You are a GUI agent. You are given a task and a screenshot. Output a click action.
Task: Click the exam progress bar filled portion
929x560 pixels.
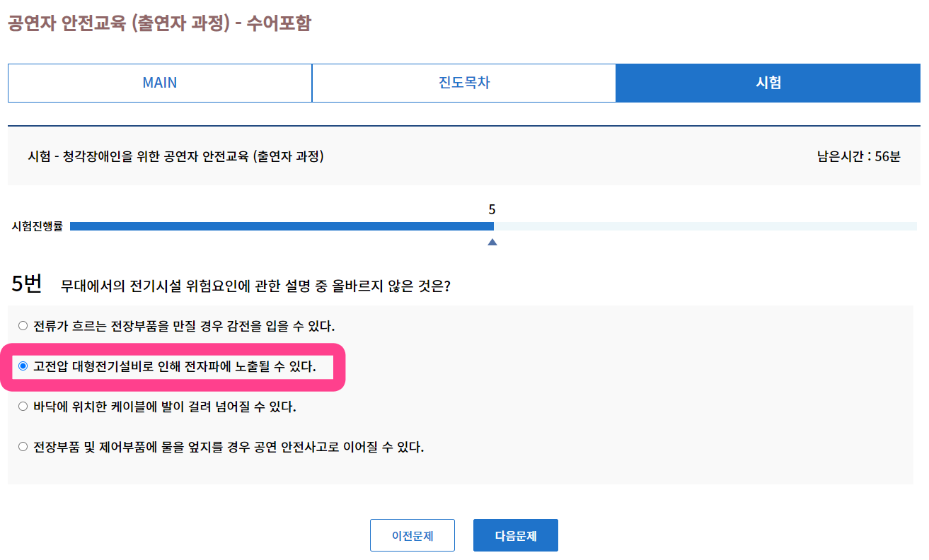[x=282, y=226]
